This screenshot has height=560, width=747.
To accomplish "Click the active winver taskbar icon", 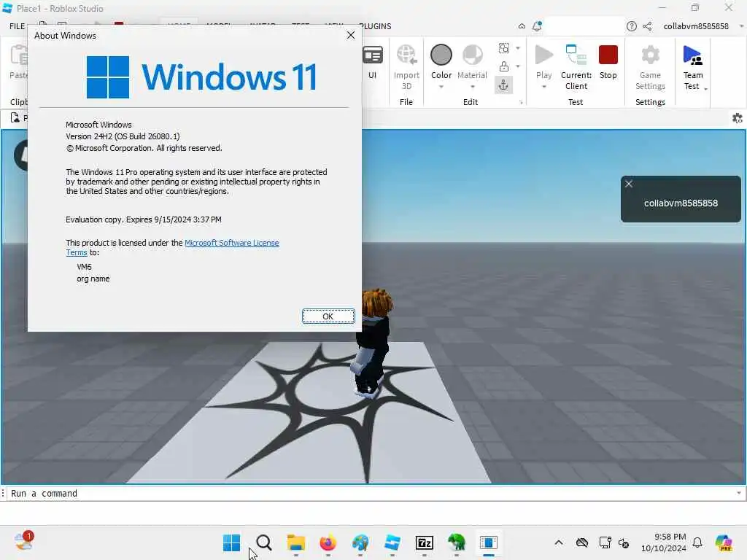I will tap(489, 542).
